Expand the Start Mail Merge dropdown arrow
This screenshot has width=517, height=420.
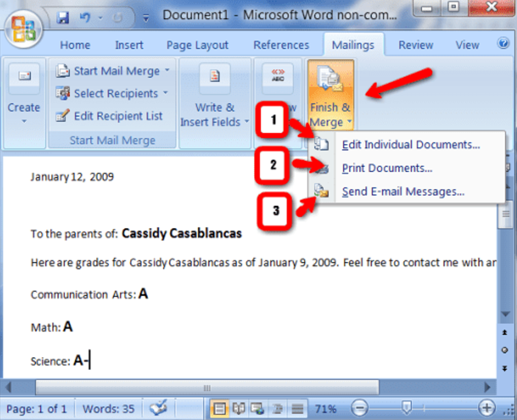[167, 70]
